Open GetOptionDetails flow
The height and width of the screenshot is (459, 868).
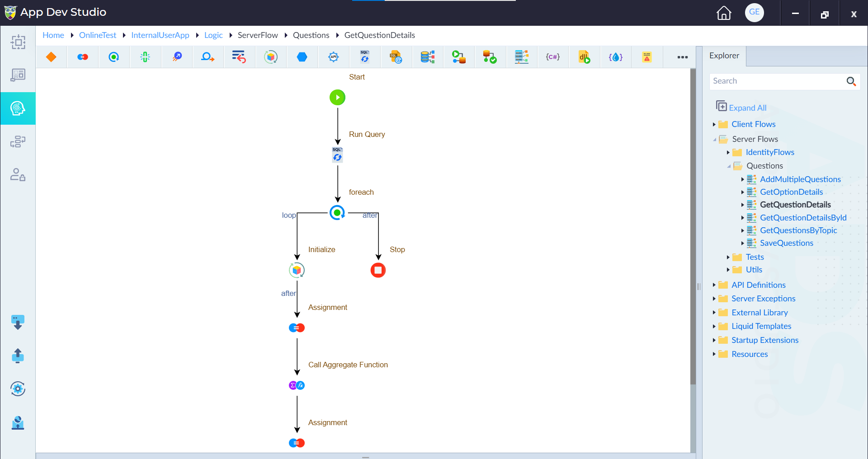[x=791, y=192]
